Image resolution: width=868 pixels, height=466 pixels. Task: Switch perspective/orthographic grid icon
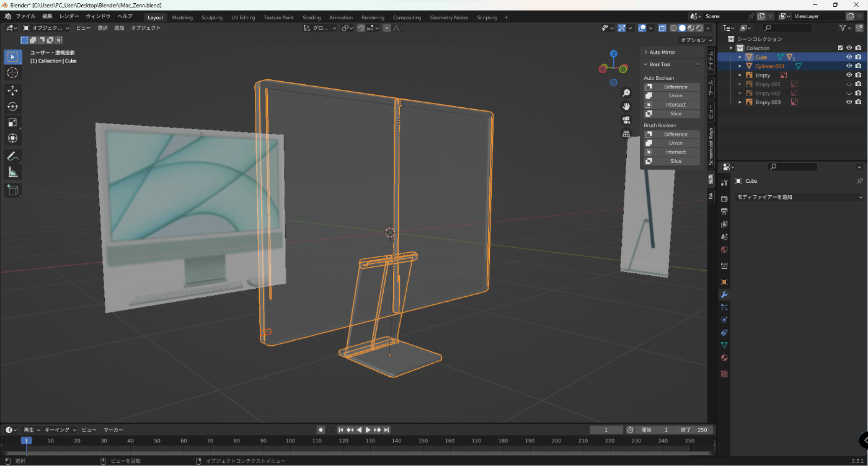tap(626, 134)
